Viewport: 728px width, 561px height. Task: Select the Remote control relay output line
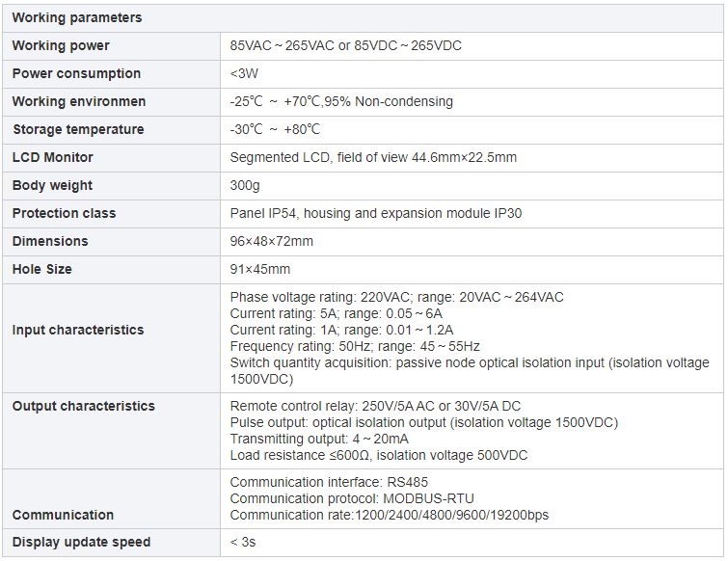tap(375, 406)
